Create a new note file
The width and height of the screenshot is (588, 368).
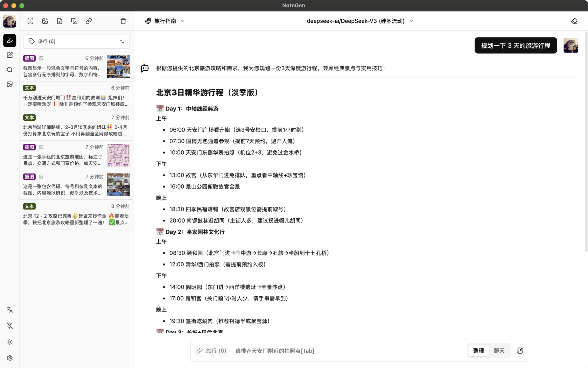pyautogui.click(x=59, y=21)
